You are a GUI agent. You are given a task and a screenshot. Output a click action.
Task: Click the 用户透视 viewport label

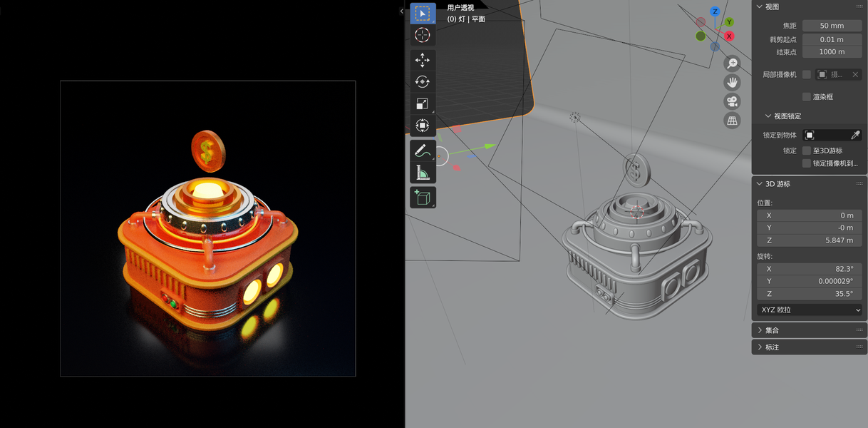[x=461, y=8]
